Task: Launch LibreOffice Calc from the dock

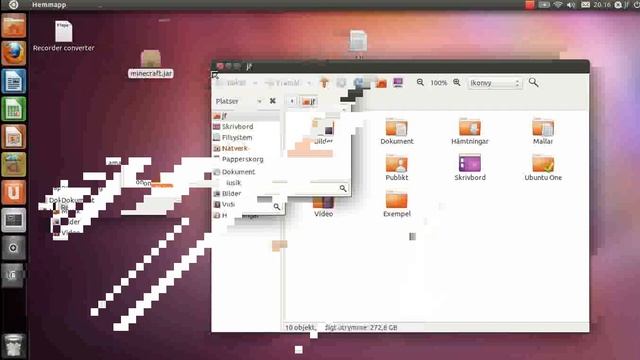Action: point(14,109)
